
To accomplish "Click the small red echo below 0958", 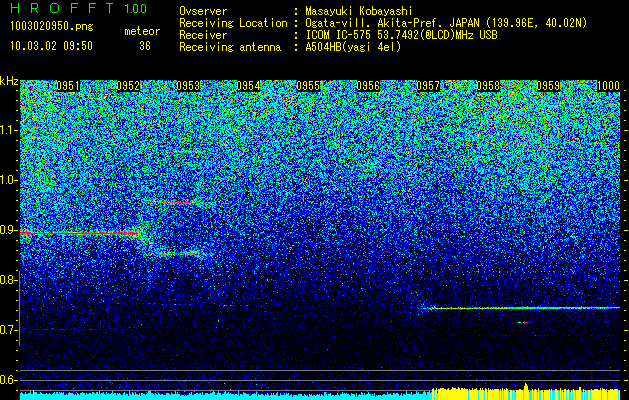I will pos(524,322).
